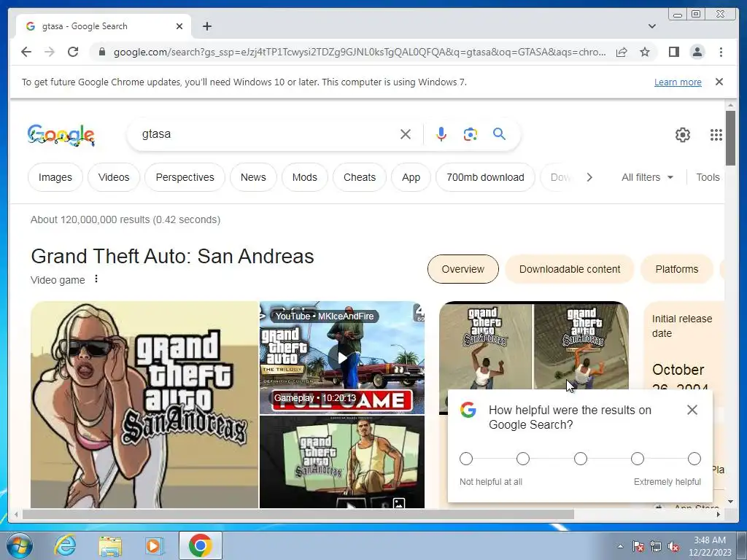Open the Google apps grid
Viewport: 747px width, 560px height.
coord(716,135)
